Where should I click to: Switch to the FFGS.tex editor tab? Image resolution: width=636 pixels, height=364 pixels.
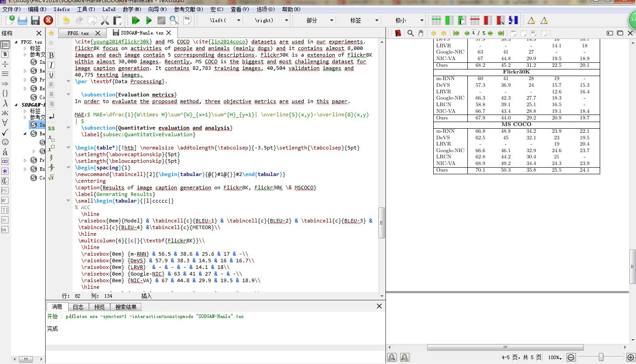[78, 33]
